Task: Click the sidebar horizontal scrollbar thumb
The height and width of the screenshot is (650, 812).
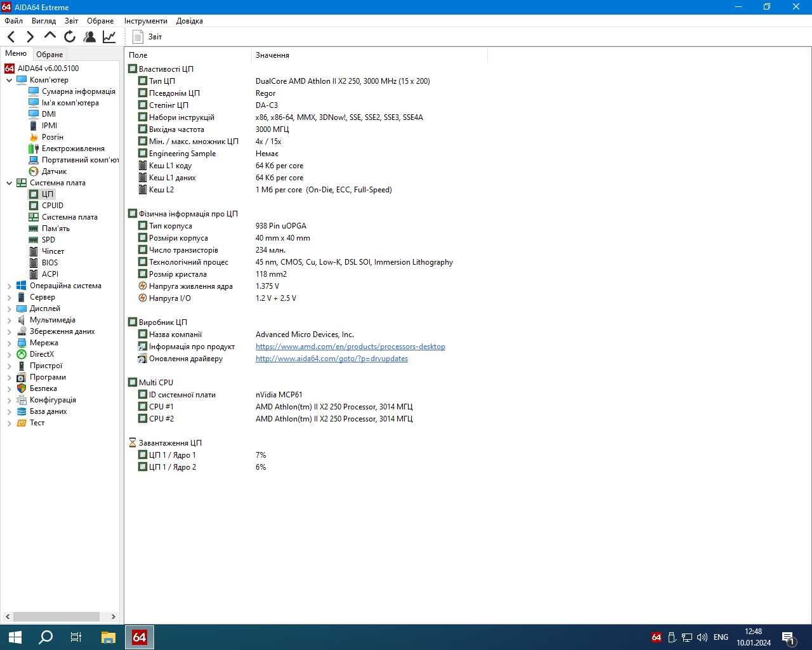Action: coord(56,616)
